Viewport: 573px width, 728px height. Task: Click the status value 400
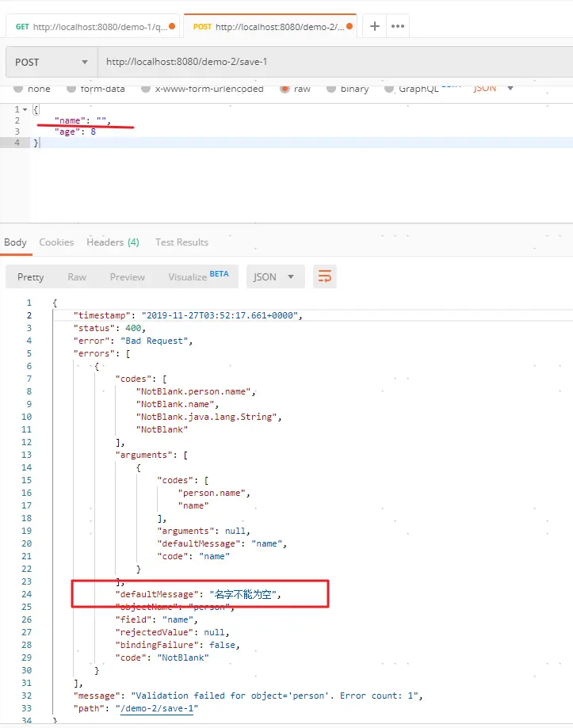(x=133, y=328)
